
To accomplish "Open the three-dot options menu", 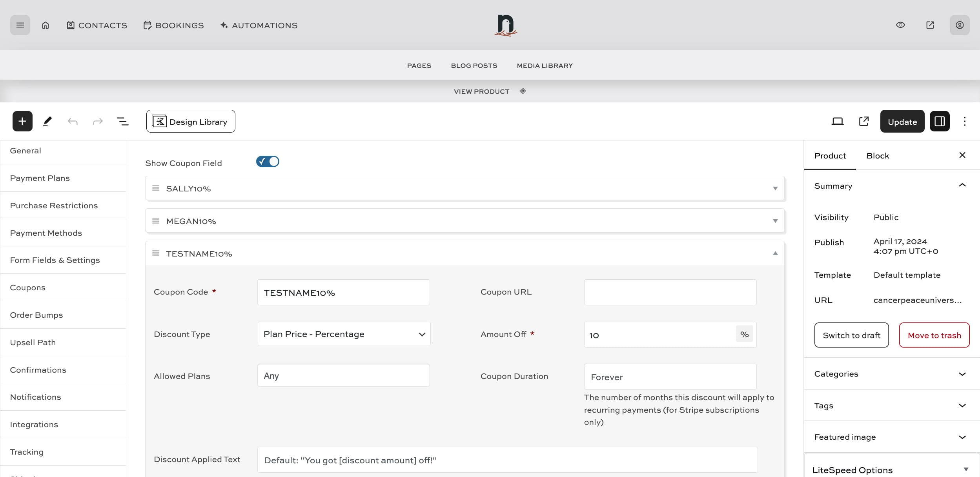I will 964,121.
